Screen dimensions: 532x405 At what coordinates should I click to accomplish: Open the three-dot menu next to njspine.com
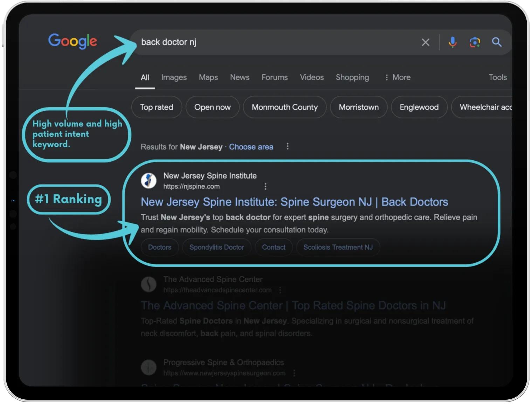(265, 187)
